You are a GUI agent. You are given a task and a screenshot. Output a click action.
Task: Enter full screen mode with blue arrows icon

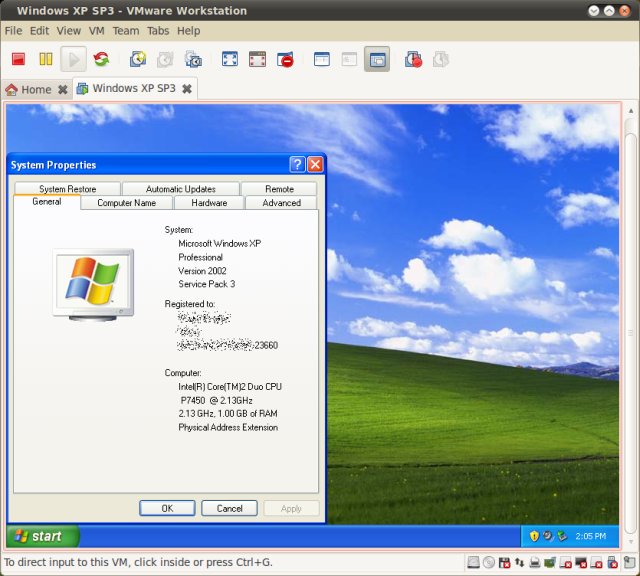[230, 59]
